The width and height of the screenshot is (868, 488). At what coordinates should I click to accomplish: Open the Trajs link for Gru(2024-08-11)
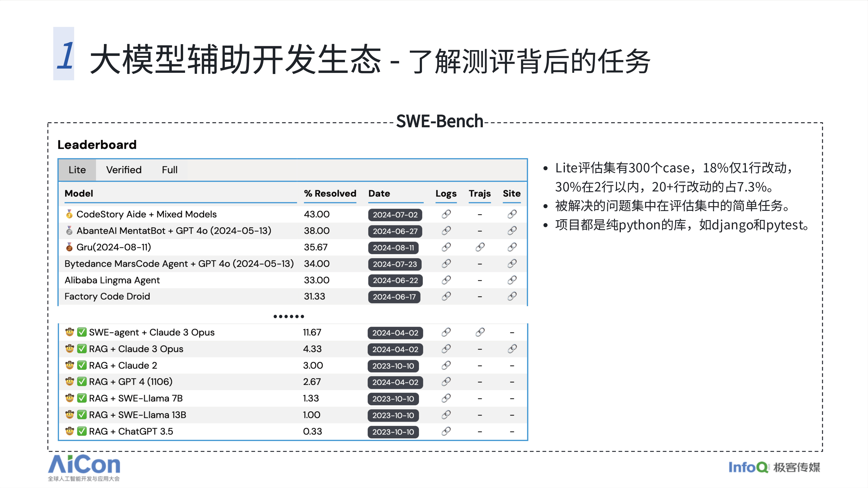pyautogui.click(x=480, y=247)
